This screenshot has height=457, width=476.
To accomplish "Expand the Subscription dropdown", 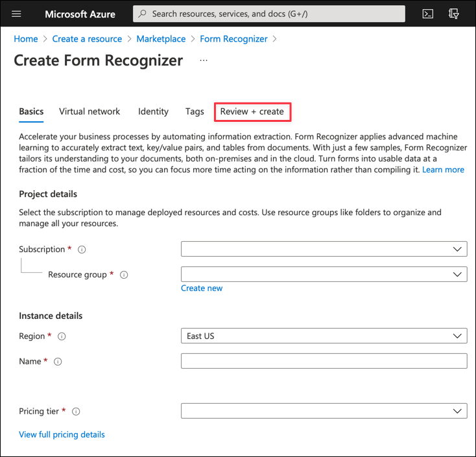I will pyautogui.click(x=324, y=249).
